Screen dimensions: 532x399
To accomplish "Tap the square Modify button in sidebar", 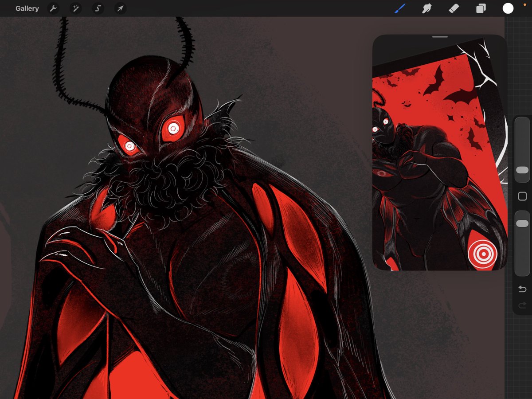I will tap(522, 196).
